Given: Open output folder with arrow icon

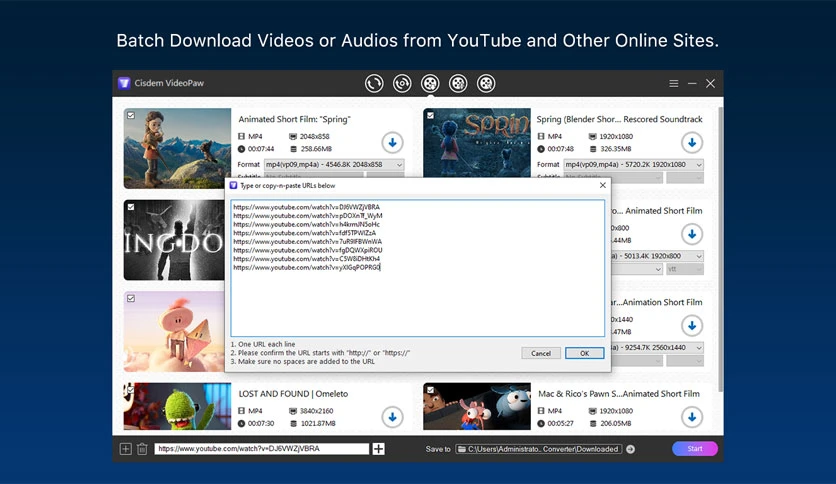Looking at the screenshot, I should click(631, 449).
